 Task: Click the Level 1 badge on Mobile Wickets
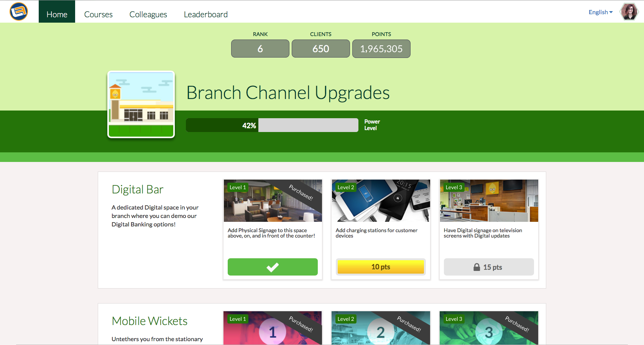click(x=238, y=319)
